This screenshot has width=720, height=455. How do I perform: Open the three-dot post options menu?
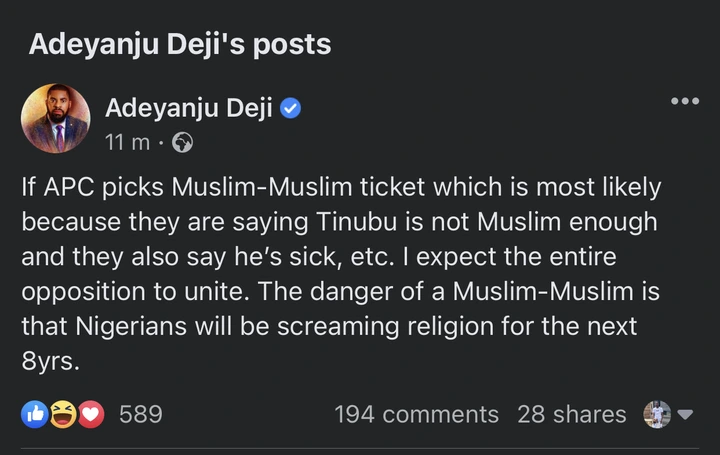[x=684, y=102]
